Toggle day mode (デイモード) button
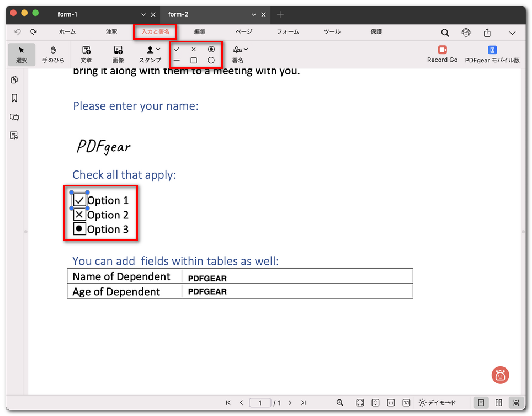Screen dimensions: 532x416 (437, 403)
